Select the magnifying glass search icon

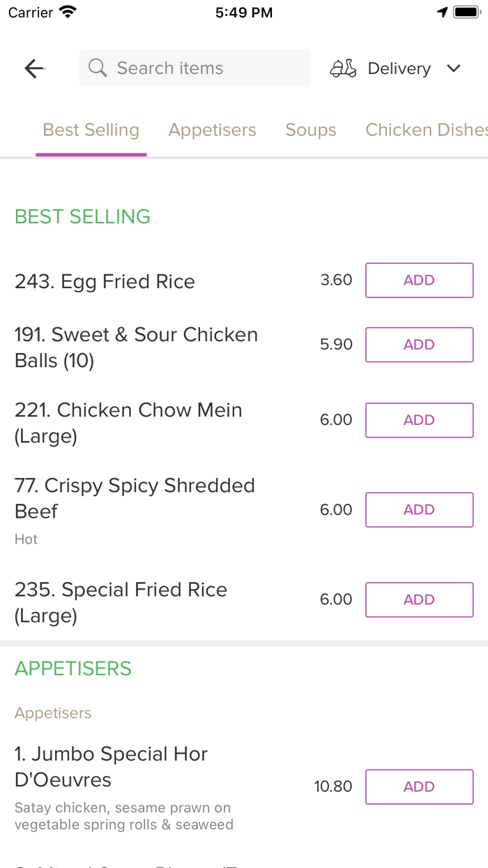[x=97, y=68]
